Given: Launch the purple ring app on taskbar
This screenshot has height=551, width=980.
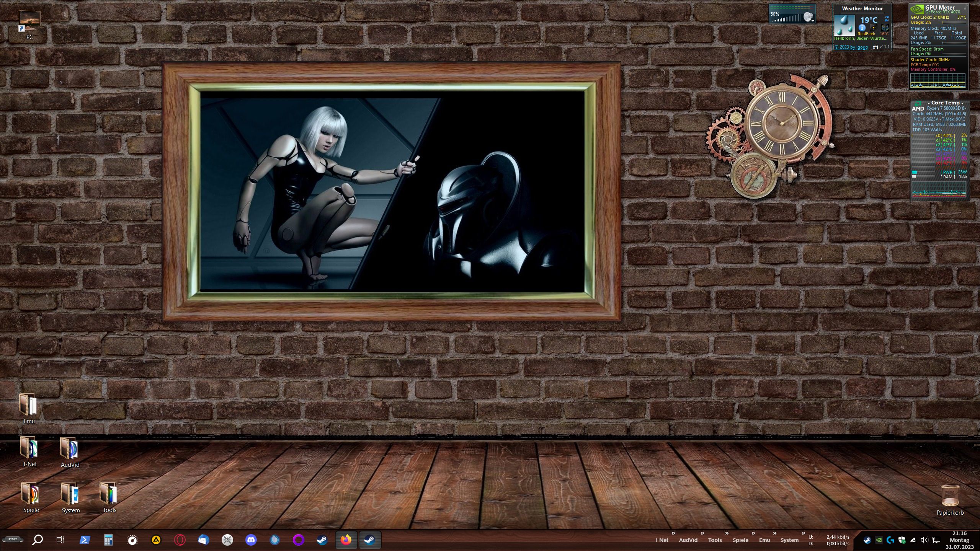Looking at the screenshot, I should coord(299,540).
